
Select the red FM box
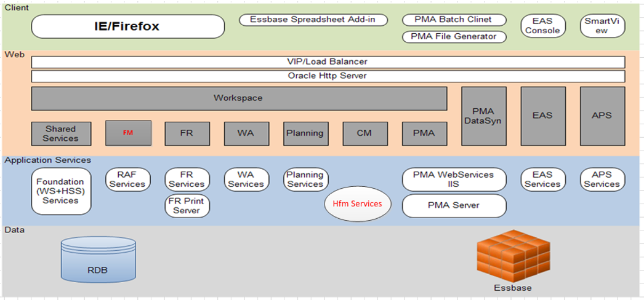coord(128,133)
